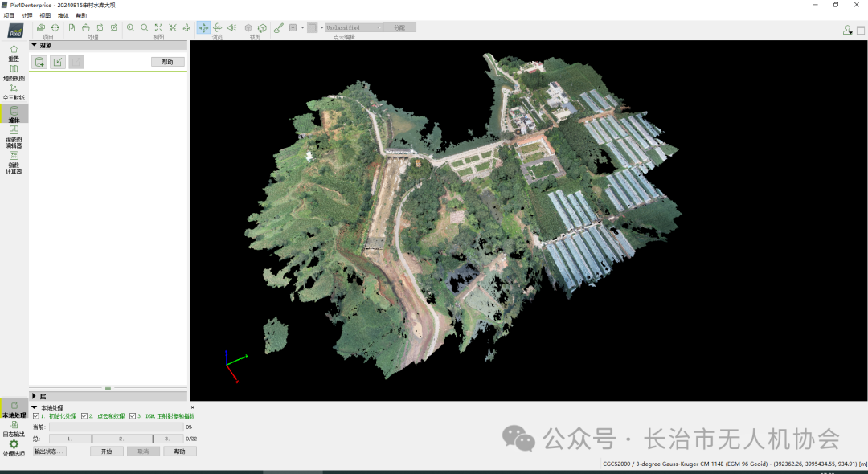Click the point class color swatch square
Screen dimensions: 868x474
point(312,27)
